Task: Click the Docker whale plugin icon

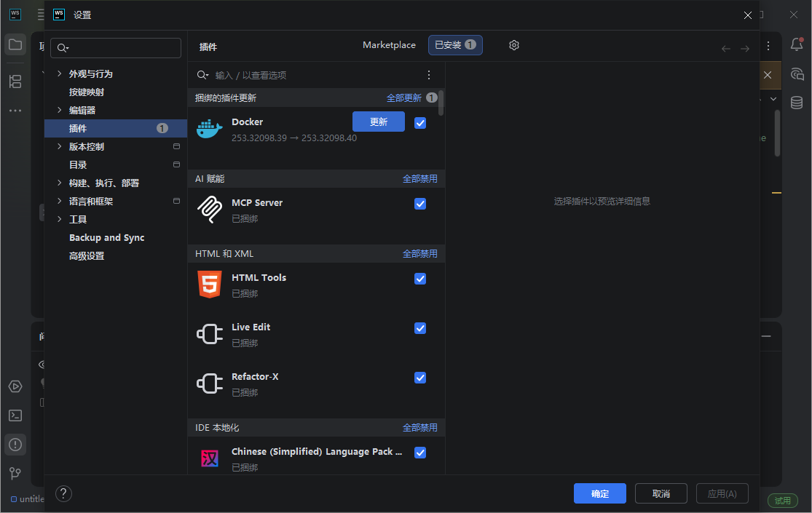Action: click(x=209, y=129)
